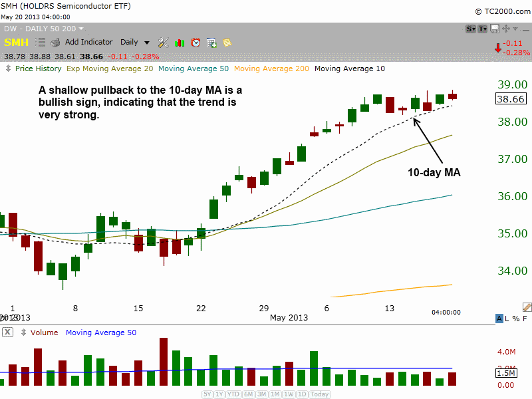
Task: Click the May 2013 date axis label
Action: (289, 318)
